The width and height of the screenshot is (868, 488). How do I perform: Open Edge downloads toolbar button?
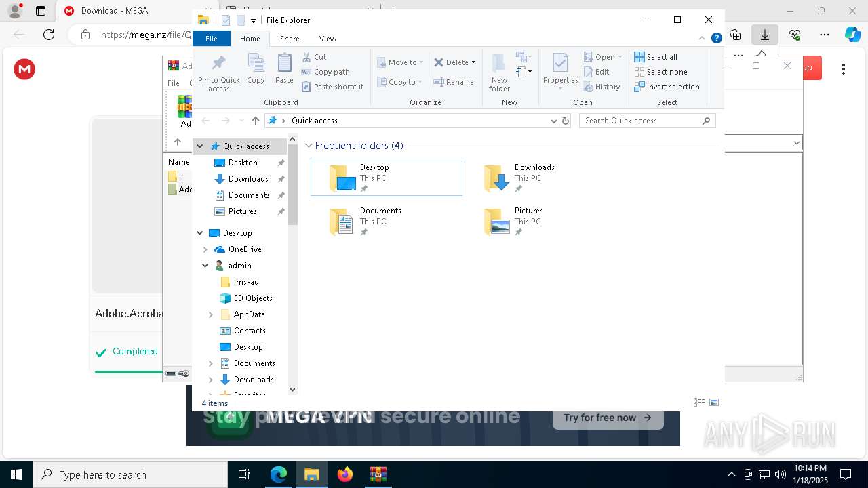click(x=765, y=35)
